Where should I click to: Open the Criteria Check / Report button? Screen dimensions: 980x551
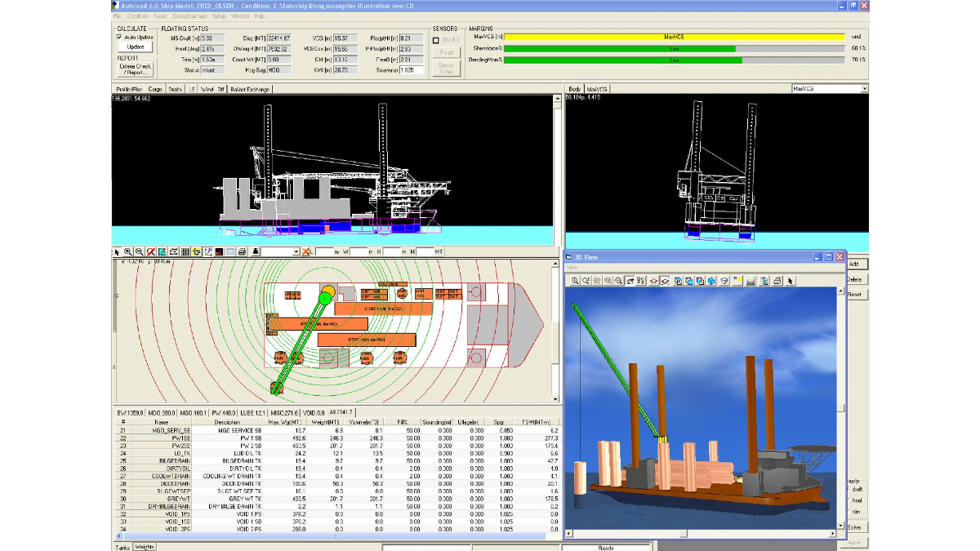pyautogui.click(x=135, y=69)
